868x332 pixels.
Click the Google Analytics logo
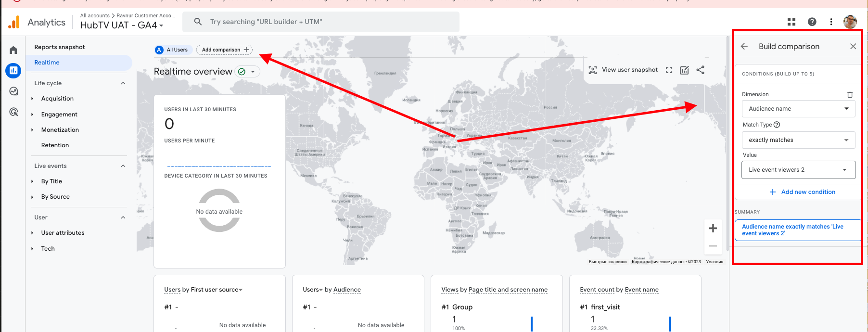pos(14,22)
